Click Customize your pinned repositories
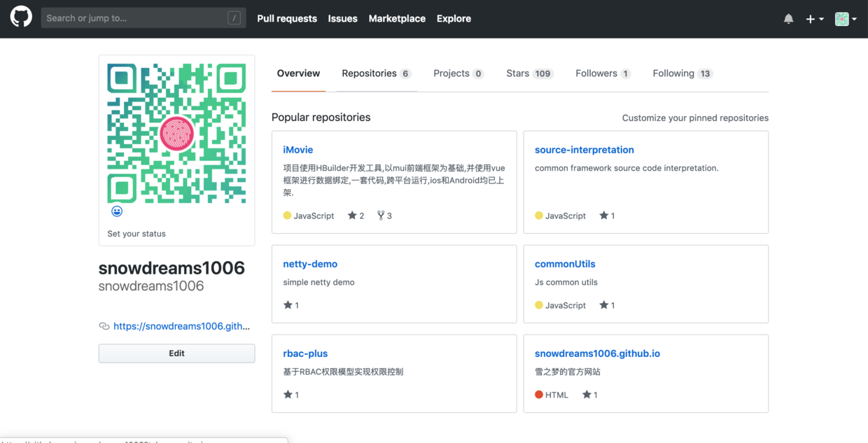Viewport: 868px width, 443px height. pos(695,118)
